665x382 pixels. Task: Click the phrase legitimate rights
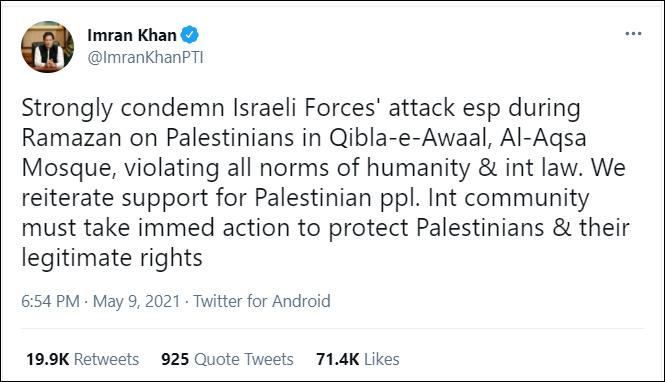(x=112, y=258)
